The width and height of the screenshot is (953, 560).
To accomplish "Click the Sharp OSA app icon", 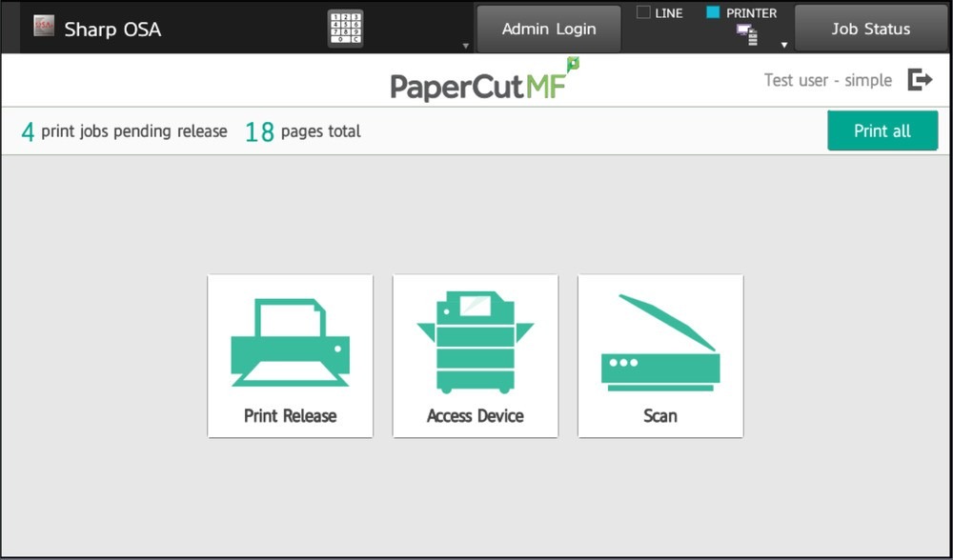I will [x=44, y=28].
